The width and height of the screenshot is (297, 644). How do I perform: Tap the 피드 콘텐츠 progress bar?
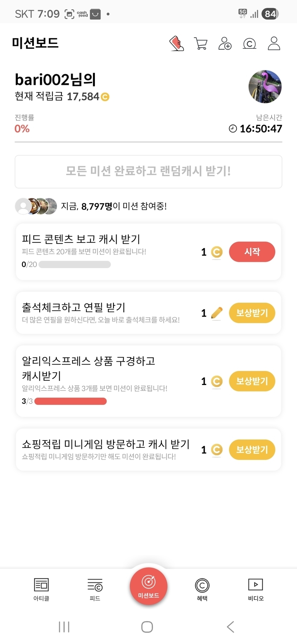point(74,265)
